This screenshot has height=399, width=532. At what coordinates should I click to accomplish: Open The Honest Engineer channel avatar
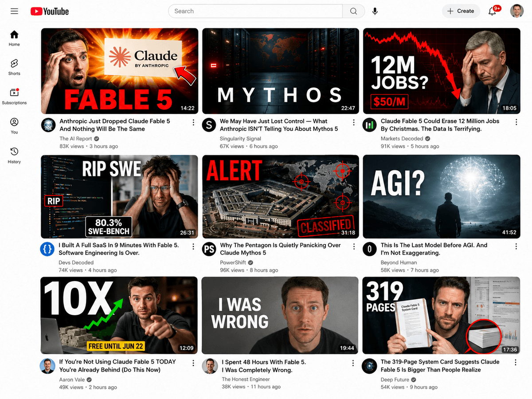point(209,366)
